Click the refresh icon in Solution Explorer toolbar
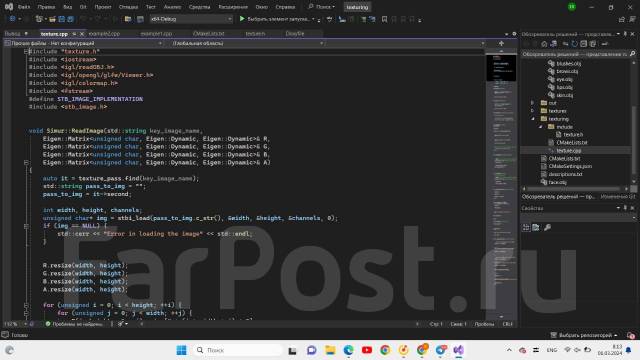The image size is (640, 360). (x=574, y=44)
